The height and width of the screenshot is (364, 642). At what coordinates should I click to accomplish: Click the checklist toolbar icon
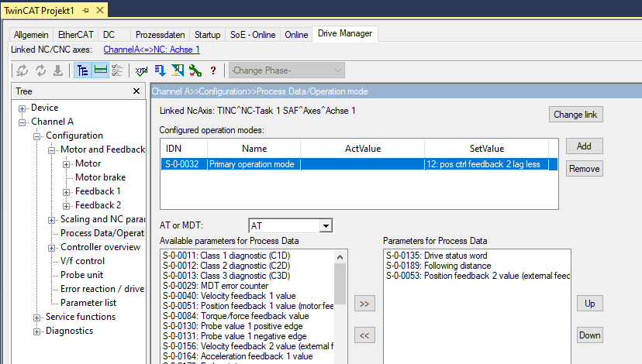pos(118,70)
